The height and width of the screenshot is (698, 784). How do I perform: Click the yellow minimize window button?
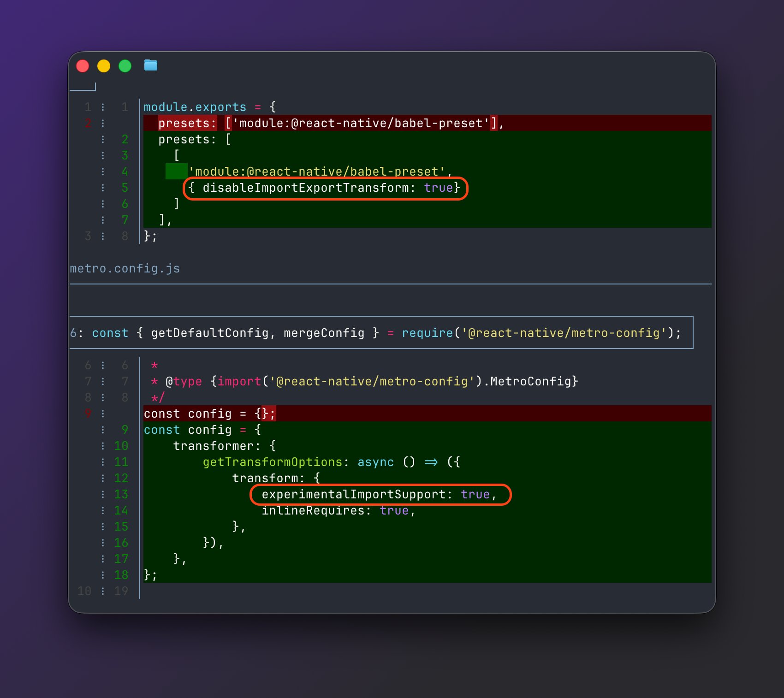click(x=104, y=66)
